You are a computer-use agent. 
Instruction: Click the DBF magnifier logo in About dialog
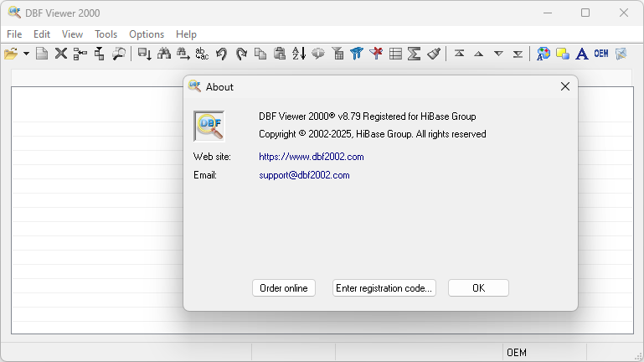[209, 127]
